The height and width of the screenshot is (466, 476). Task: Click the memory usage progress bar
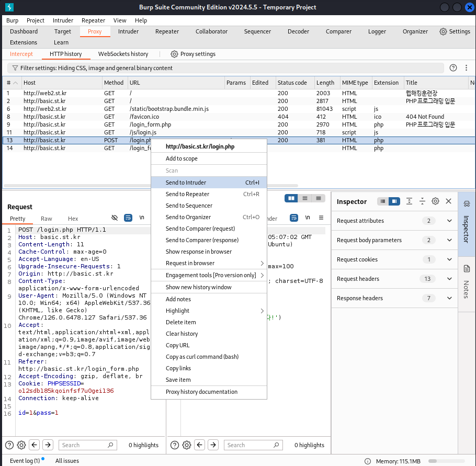(446, 461)
